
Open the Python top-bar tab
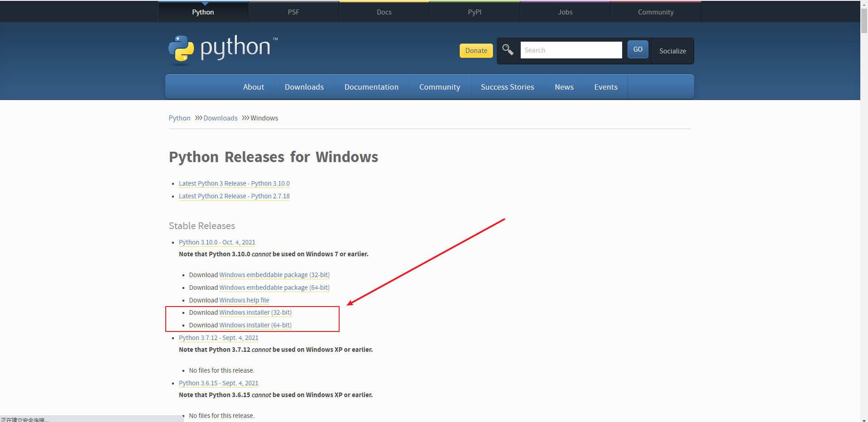pos(203,12)
